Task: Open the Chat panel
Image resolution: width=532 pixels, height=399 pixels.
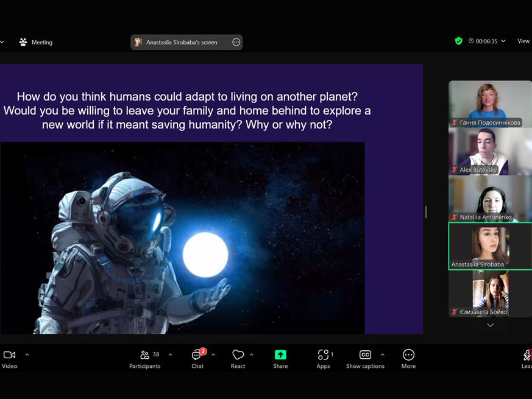Action: point(197,359)
